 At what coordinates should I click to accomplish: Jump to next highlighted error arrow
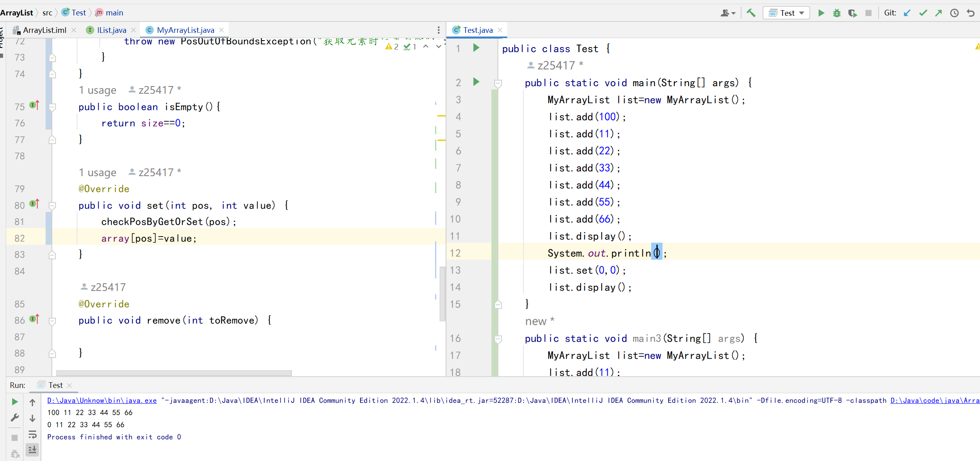point(438,47)
